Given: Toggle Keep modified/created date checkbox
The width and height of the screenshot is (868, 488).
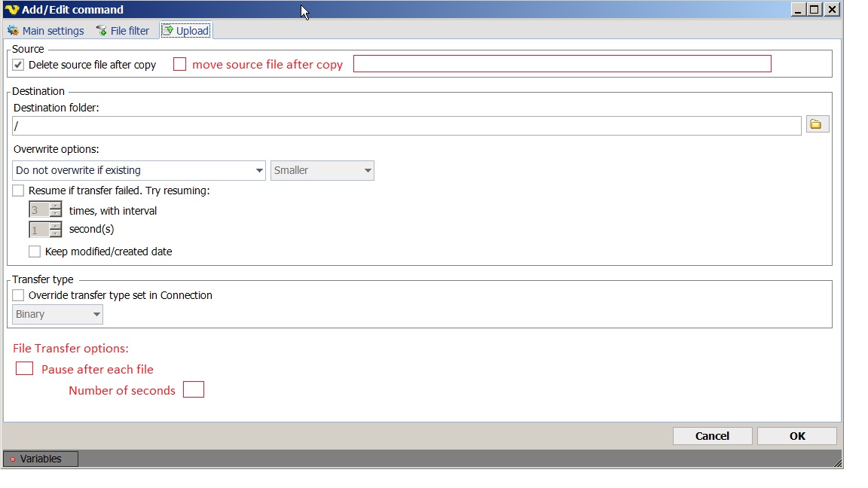Looking at the screenshot, I should coord(35,252).
